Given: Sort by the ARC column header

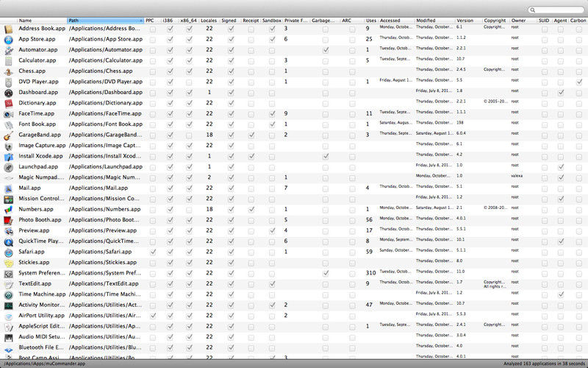Looking at the screenshot, I should (346, 21).
